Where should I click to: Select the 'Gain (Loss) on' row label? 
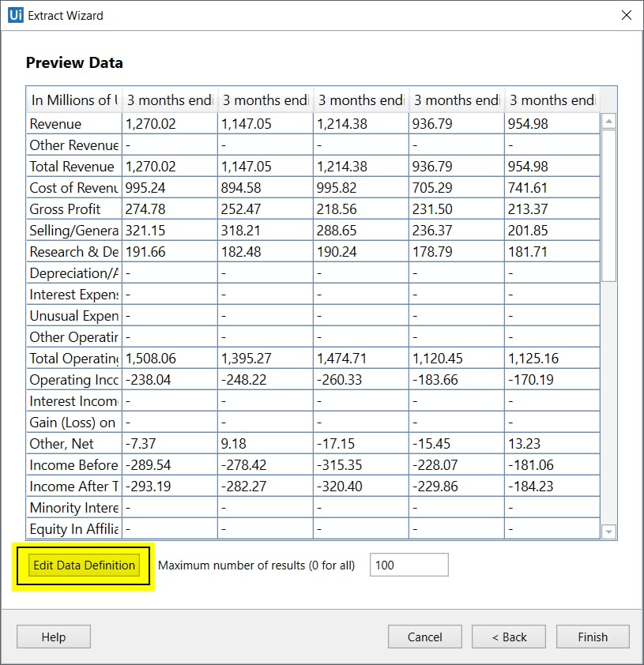tap(74, 422)
